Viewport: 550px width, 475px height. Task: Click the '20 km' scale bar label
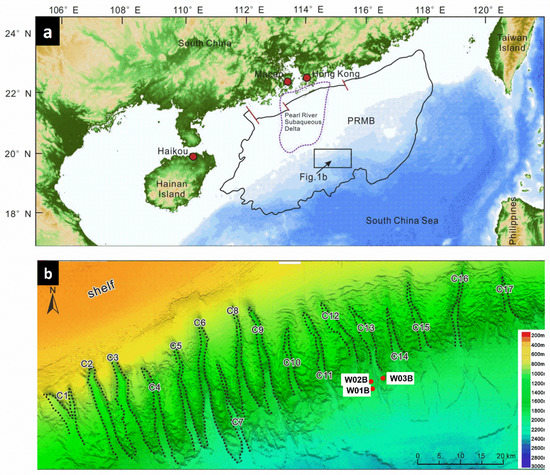[506, 456]
